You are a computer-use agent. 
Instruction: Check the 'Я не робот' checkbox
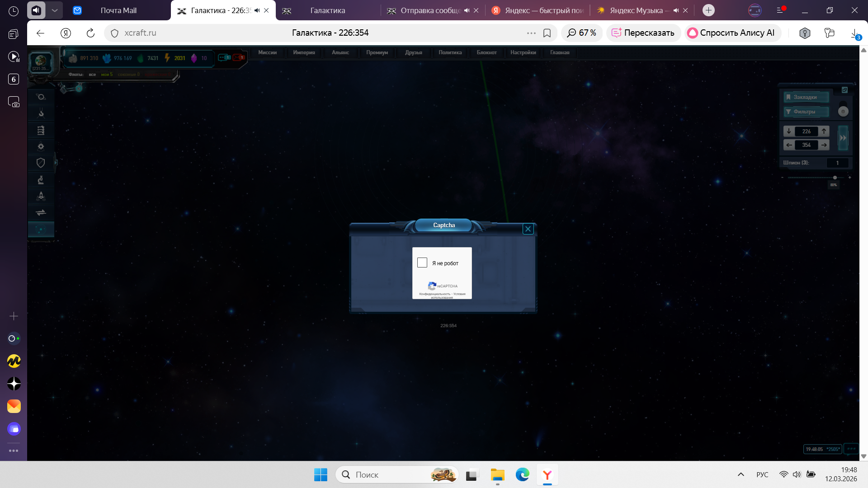[x=422, y=263]
